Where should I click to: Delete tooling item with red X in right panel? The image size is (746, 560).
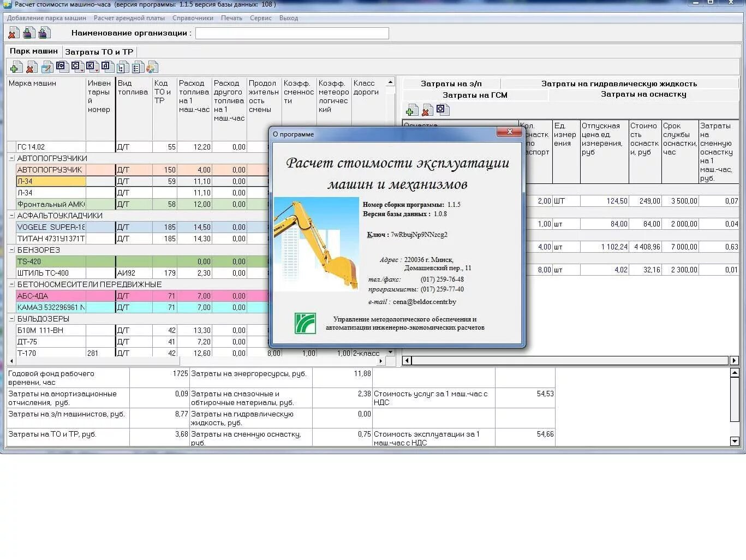pyautogui.click(x=428, y=110)
